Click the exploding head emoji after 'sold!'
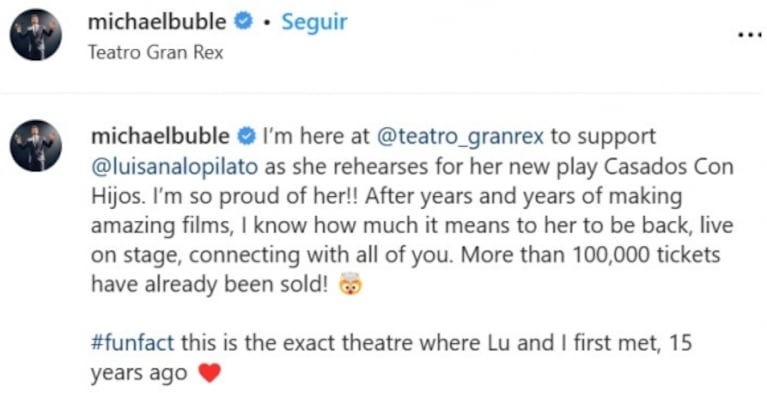This screenshot has height=393, width=767. click(x=351, y=285)
